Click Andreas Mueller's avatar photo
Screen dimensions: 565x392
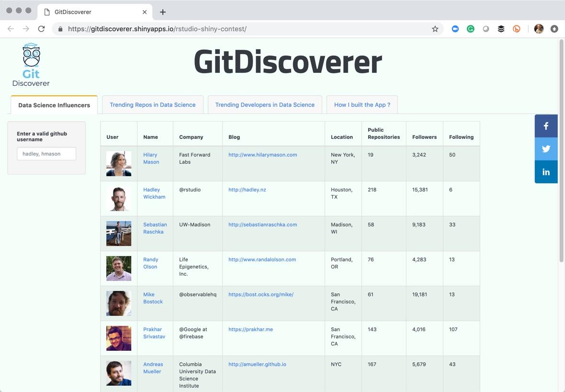click(119, 373)
